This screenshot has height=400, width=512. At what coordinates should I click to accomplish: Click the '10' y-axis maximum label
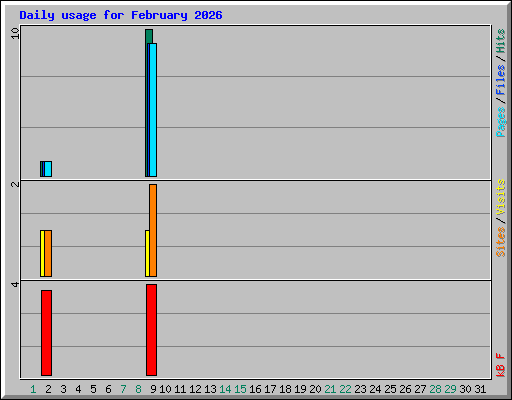15,33
